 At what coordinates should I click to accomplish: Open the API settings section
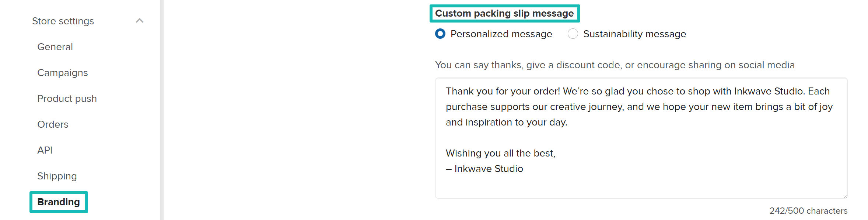pyautogui.click(x=45, y=150)
